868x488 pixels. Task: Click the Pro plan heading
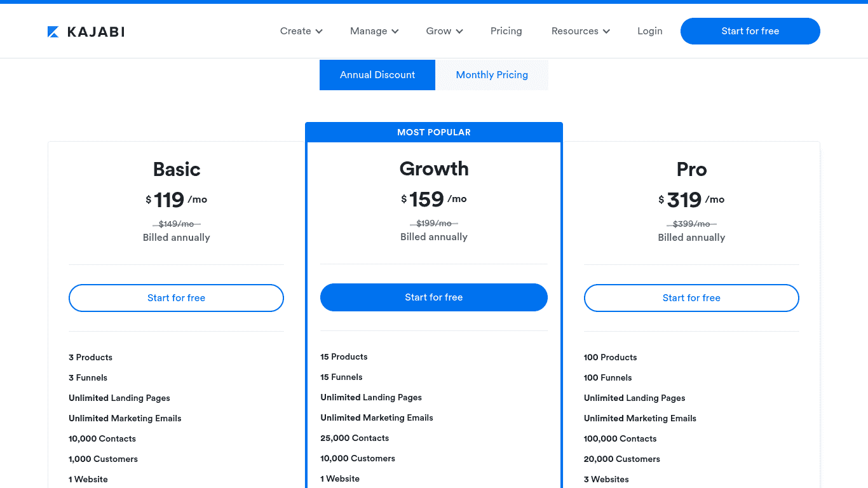pyautogui.click(x=691, y=169)
